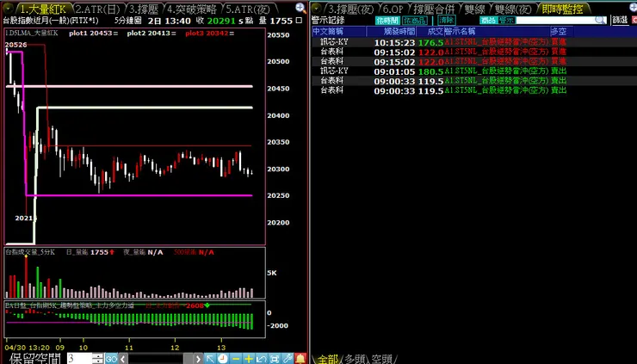Click the red alert bell icon

coord(300,359)
